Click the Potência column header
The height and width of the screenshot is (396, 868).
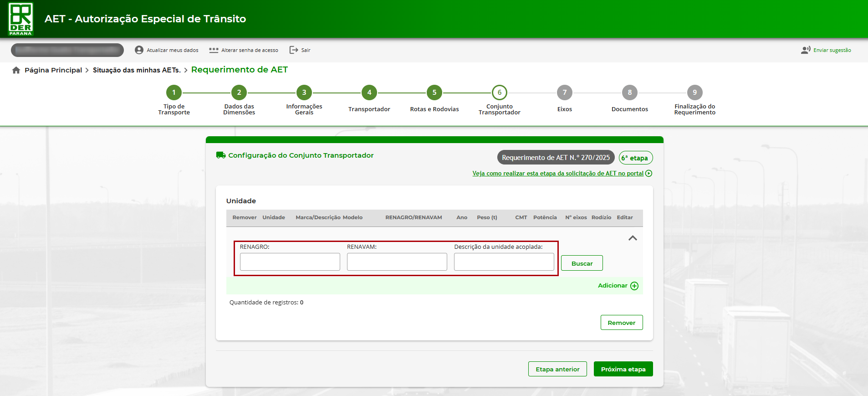(545, 218)
